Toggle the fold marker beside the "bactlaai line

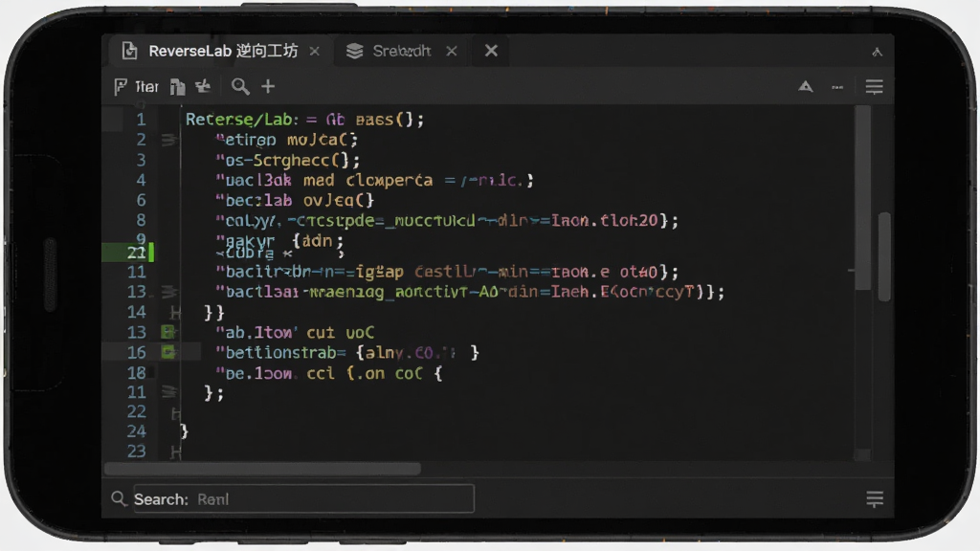(168, 292)
